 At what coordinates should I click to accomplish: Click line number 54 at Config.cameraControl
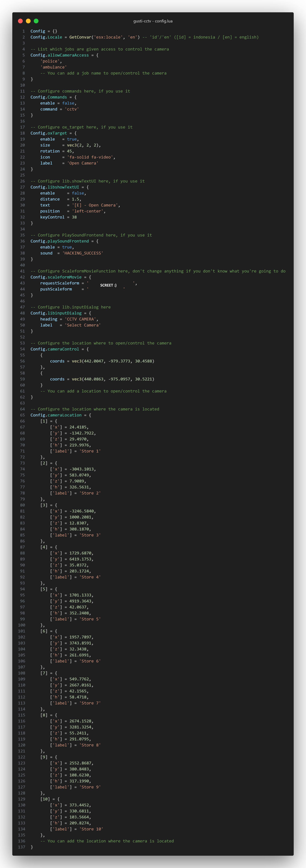[x=22, y=349]
